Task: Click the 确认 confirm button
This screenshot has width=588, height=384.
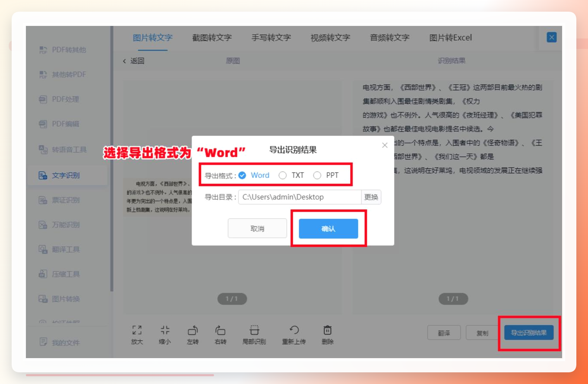Action: click(329, 228)
